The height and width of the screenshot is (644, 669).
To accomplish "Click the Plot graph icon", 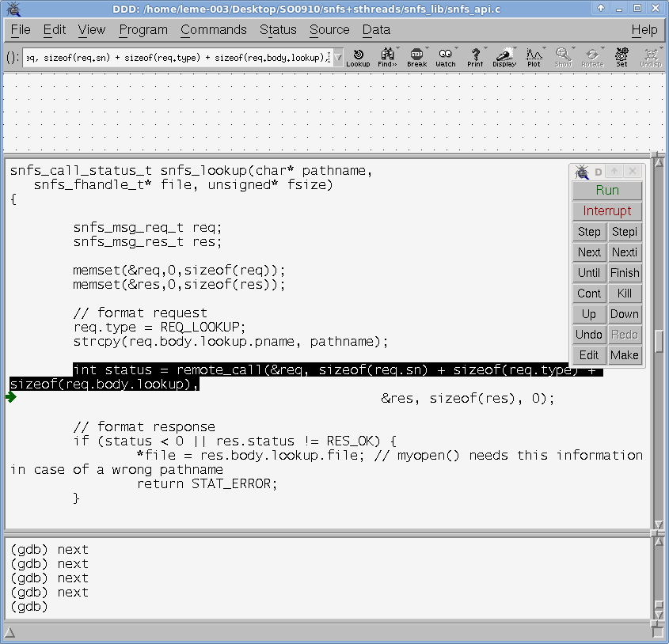I will click(534, 58).
